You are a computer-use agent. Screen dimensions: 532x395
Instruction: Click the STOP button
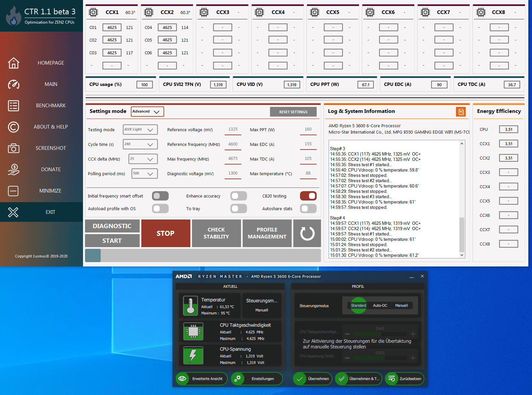pyautogui.click(x=166, y=233)
